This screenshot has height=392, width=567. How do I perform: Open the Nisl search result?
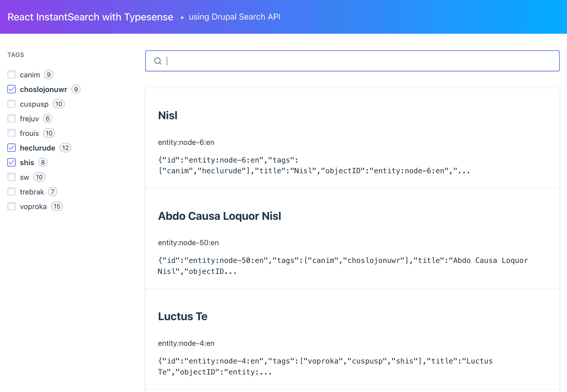[168, 116]
